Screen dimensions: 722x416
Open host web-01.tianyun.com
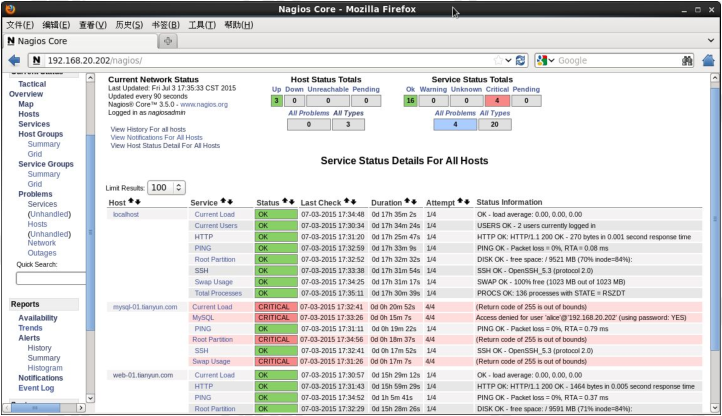143,375
